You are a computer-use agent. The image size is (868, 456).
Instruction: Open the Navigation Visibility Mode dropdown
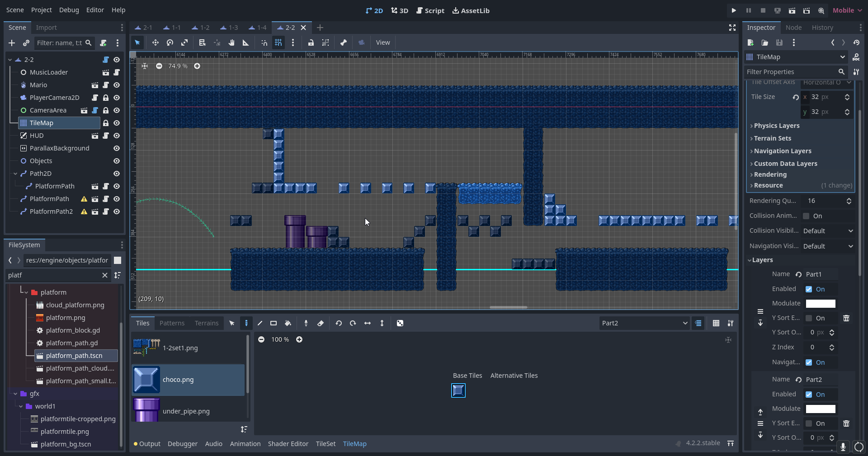tap(828, 246)
